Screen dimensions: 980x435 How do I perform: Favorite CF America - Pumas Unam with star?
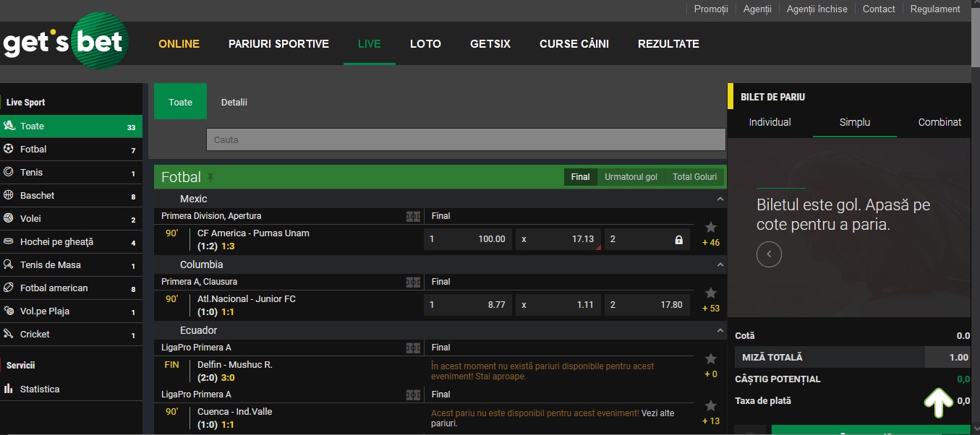tap(711, 227)
